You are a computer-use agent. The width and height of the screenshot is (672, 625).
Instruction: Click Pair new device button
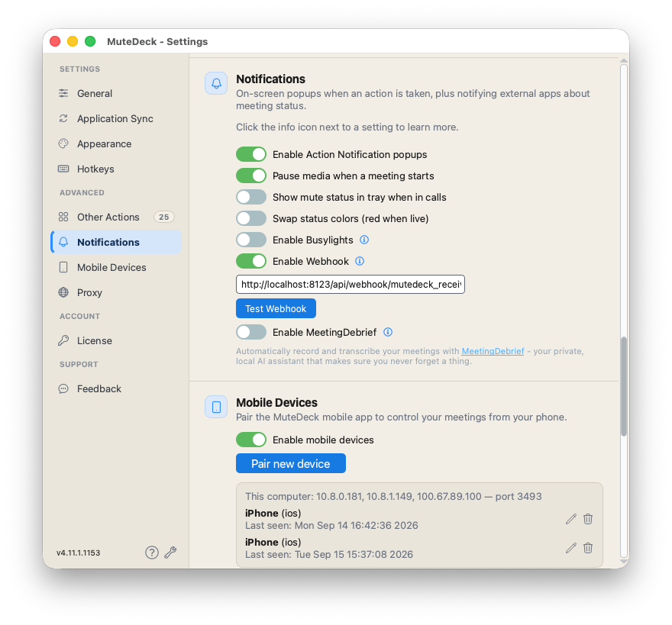[291, 463]
